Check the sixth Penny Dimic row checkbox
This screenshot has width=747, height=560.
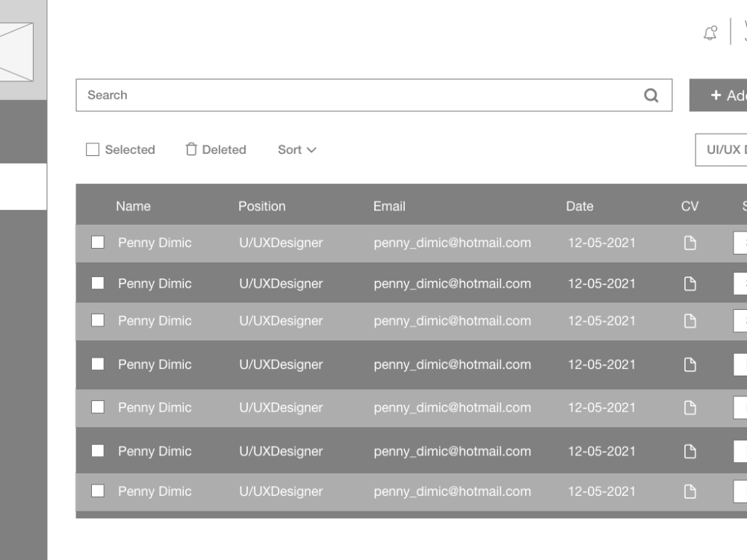tap(98, 450)
